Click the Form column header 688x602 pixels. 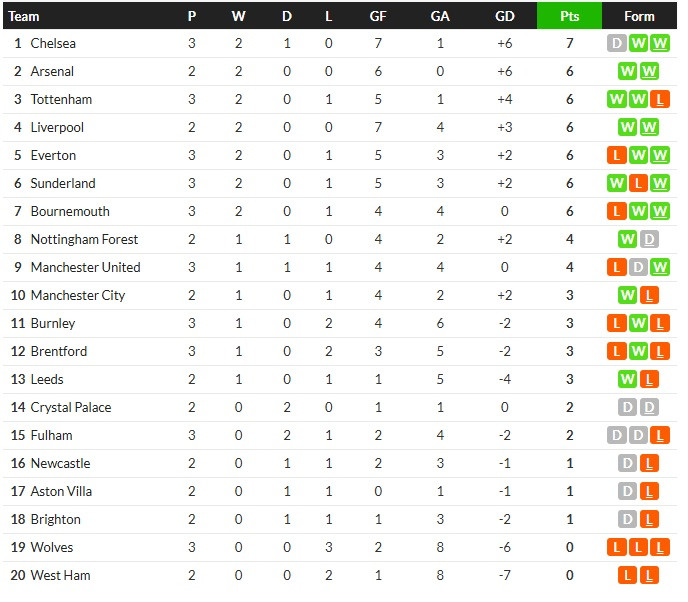tap(639, 16)
